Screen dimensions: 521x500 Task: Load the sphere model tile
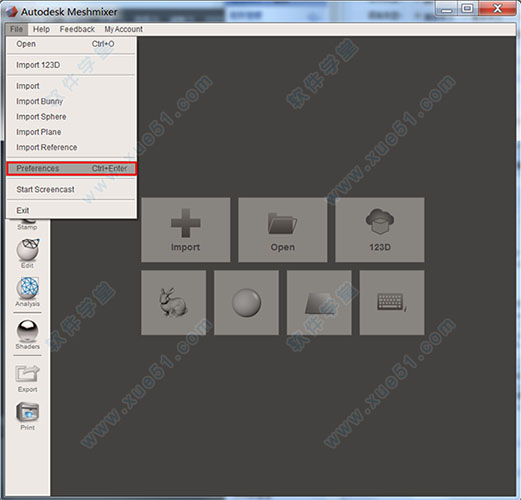click(x=246, y=302)
